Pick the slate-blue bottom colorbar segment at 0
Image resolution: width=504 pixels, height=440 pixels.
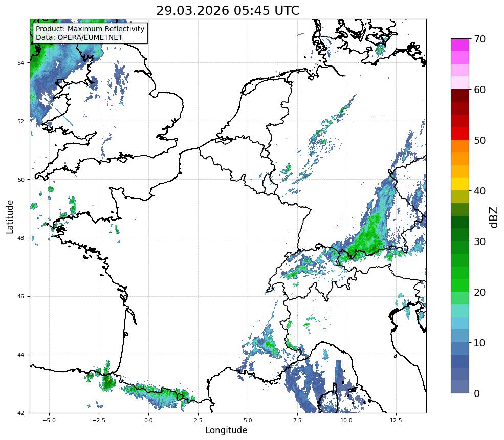pos(460,387)
